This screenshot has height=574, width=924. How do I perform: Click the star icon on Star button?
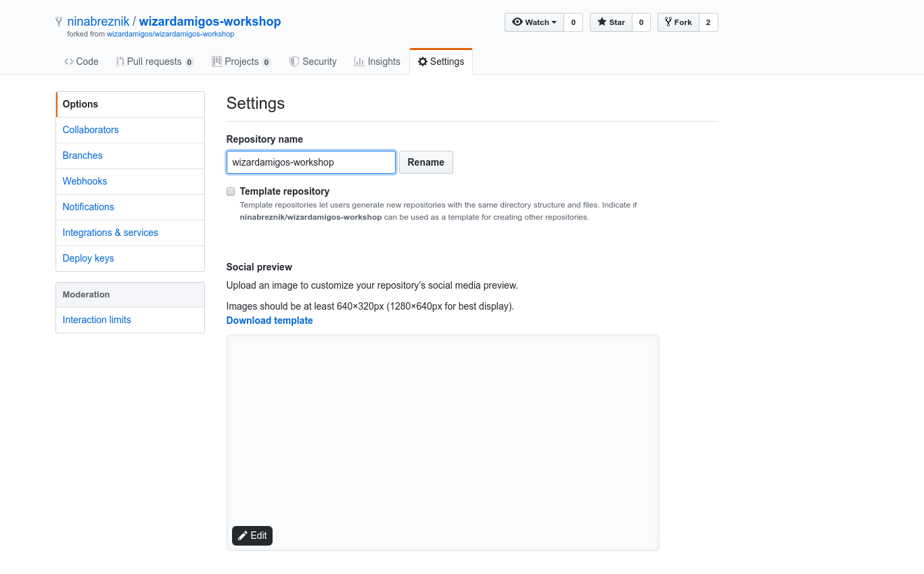coord(602,22)
